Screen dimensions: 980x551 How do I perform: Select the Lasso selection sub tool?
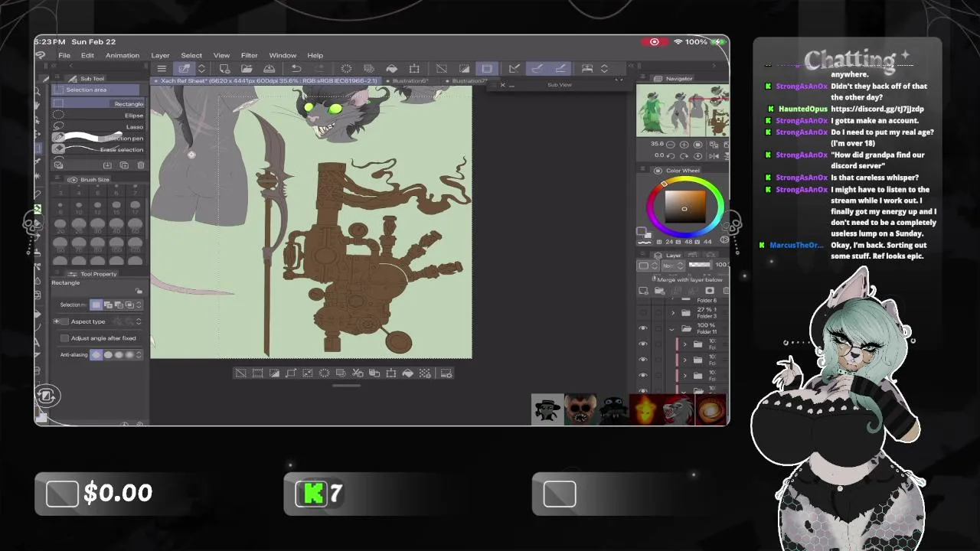tap(100, 127)
